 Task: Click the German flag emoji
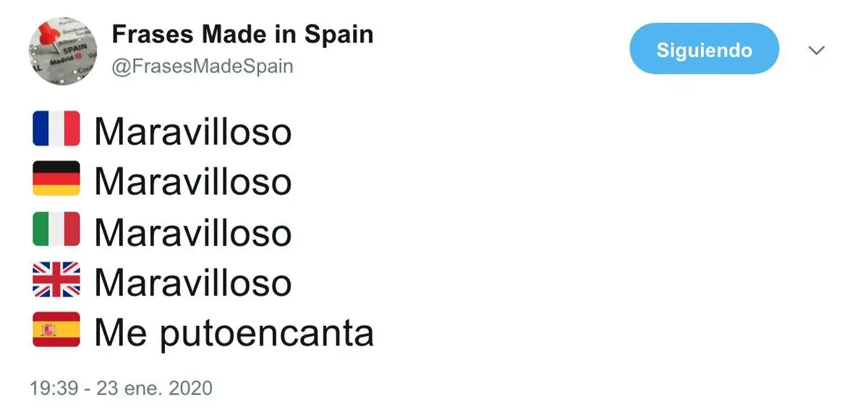tap(56, 179)
